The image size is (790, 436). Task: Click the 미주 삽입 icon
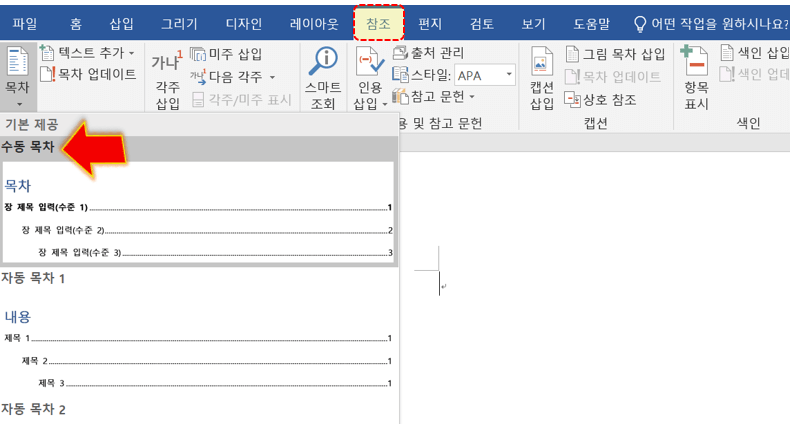coord(198,53)
